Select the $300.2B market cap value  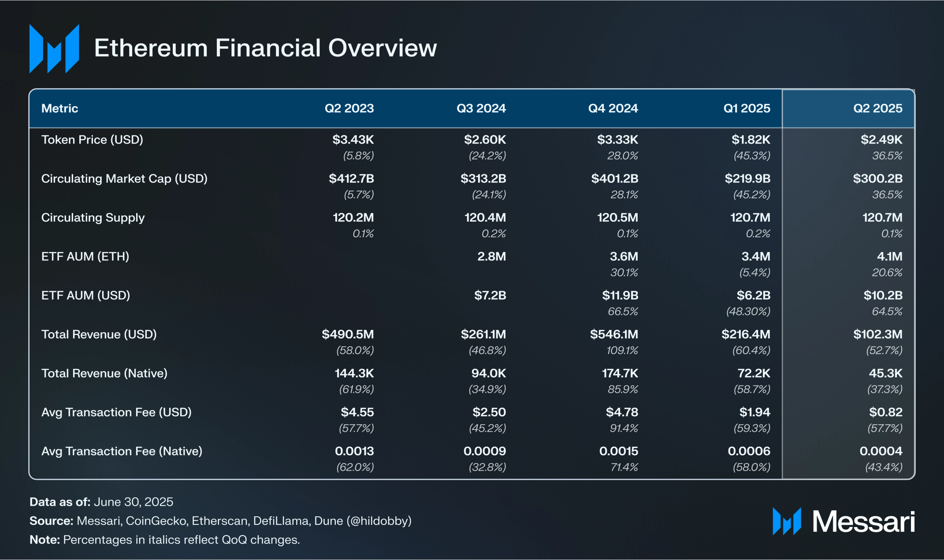pyautogui.click(x=877, y=178)
